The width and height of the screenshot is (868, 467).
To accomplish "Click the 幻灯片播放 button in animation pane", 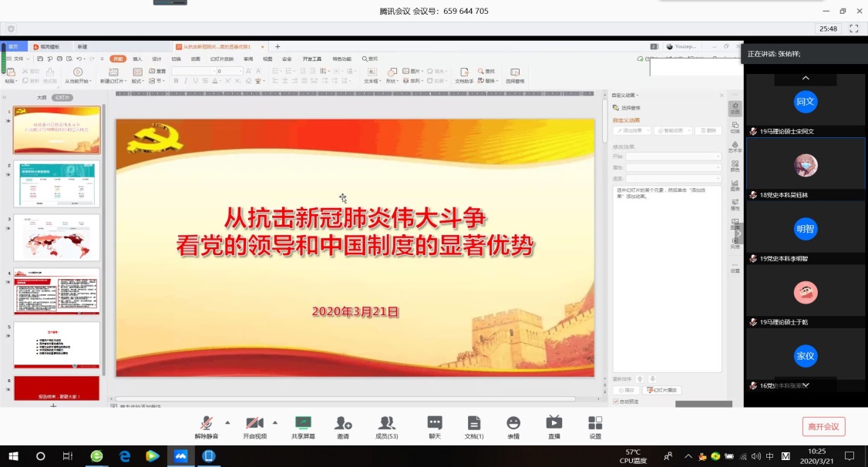I will click(663, 390).
